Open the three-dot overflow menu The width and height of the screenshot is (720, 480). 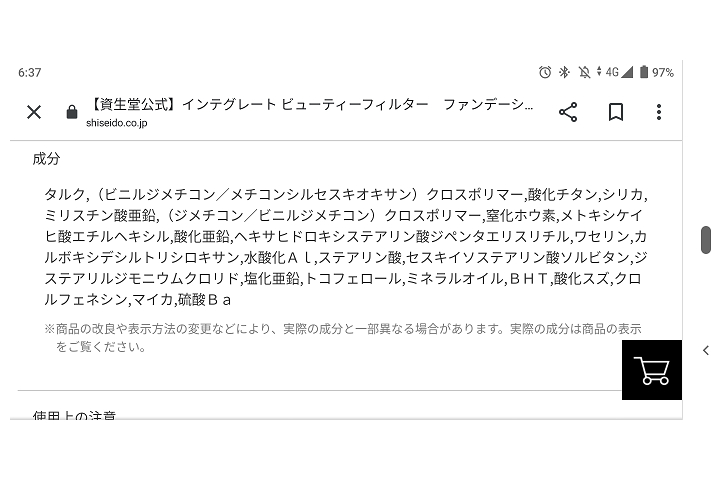click(659, 112)
